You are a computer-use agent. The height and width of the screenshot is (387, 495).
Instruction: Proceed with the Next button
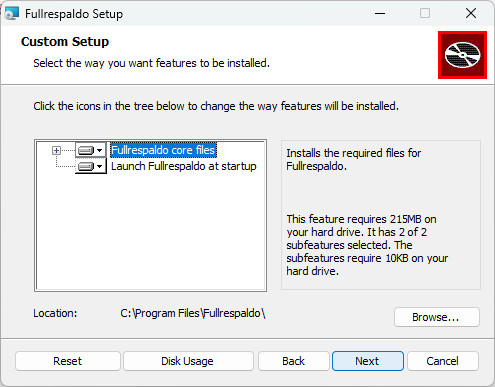point(368,361)
